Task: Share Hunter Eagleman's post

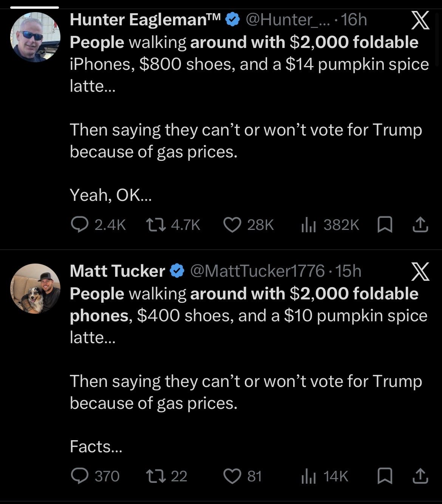Action: click(x=420, y=225)
